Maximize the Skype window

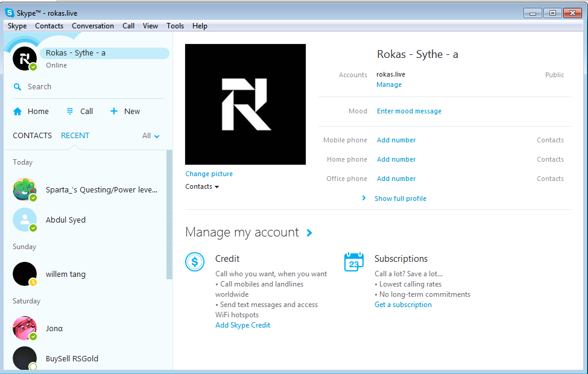pos(552,13)
